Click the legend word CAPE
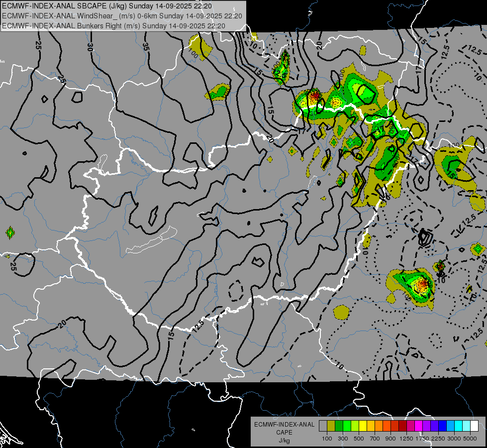Image resolution: width=487 pixels, height=448 pixels. click(x=285, y=432)
